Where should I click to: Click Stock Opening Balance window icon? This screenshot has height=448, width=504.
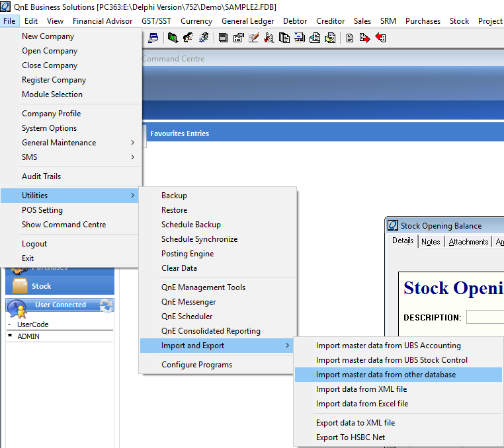coord(393,225)
